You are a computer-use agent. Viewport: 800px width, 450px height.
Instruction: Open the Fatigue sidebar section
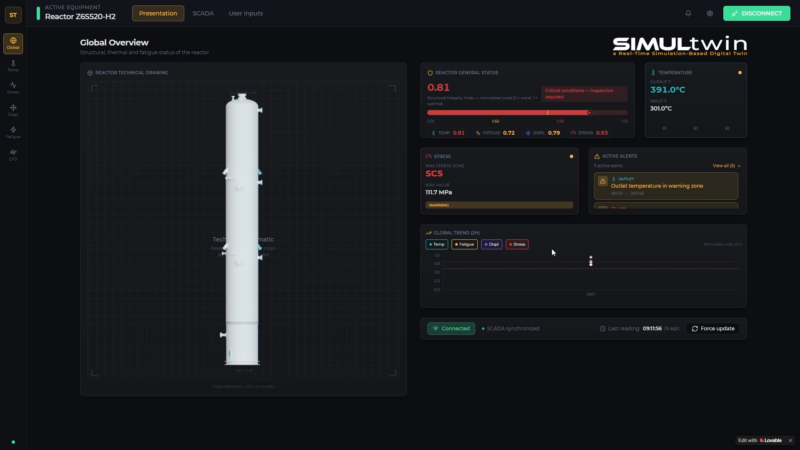point(13,132)
